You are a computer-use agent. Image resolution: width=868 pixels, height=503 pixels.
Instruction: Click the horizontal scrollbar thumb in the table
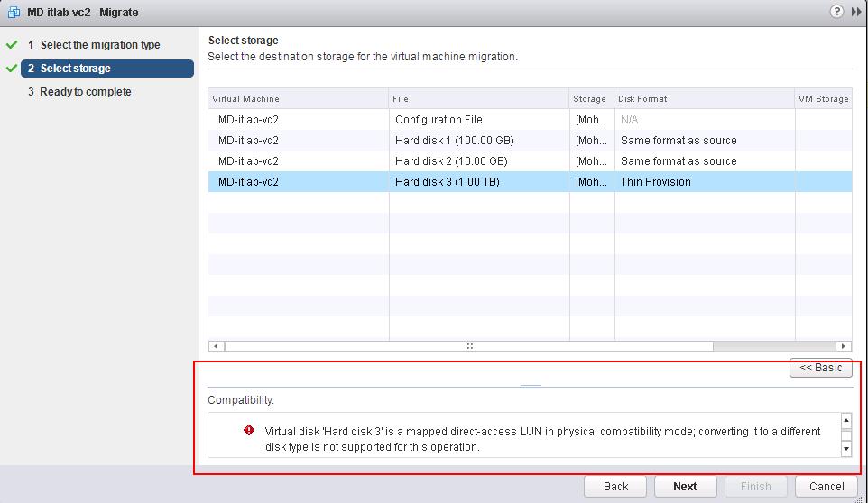(469, 346)
